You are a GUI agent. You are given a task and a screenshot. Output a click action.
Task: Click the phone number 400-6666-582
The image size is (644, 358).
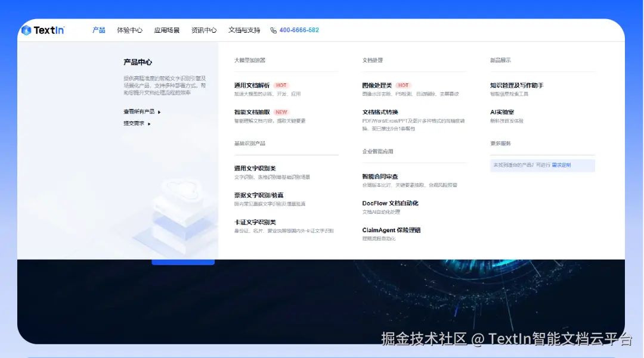[x=299, y=30]
